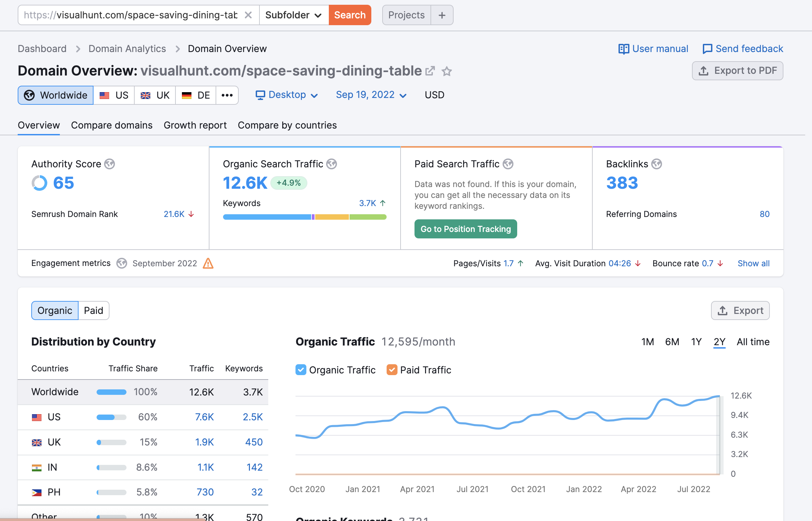The height and width of the screenshot is (521, 812).
Task: Click the blue segment of Keywords bar
Action: [267, 217]
